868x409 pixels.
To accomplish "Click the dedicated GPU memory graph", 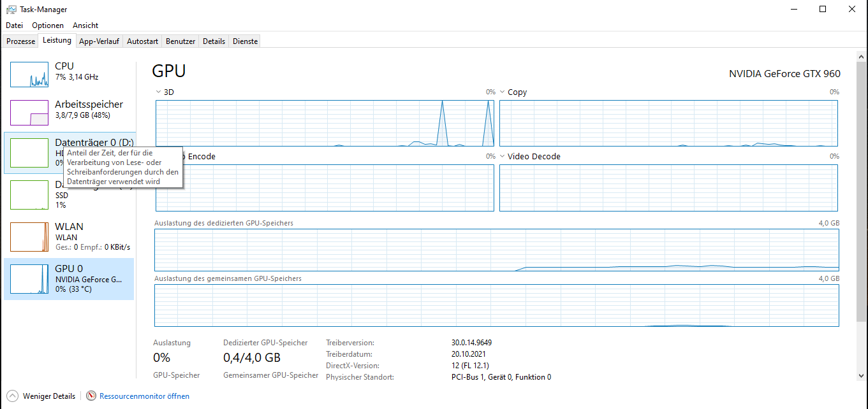I will (x=497, y=250).
